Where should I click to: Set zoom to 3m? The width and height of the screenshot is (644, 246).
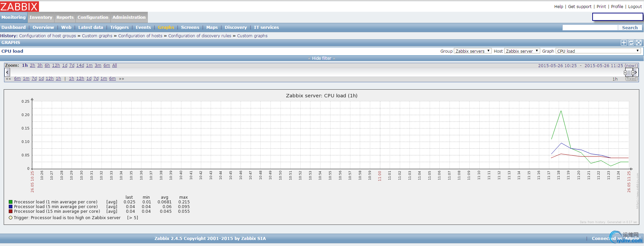[x=98, y=65]
